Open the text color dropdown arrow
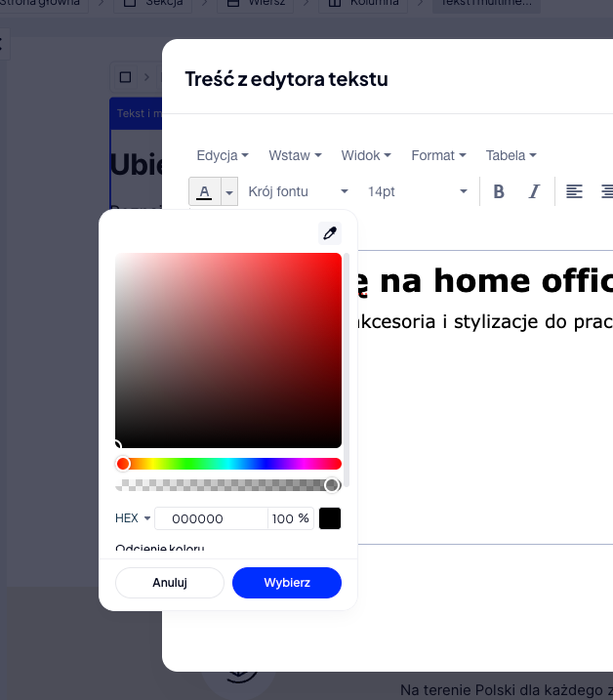The image size is (613, 700). coord(229,192)
